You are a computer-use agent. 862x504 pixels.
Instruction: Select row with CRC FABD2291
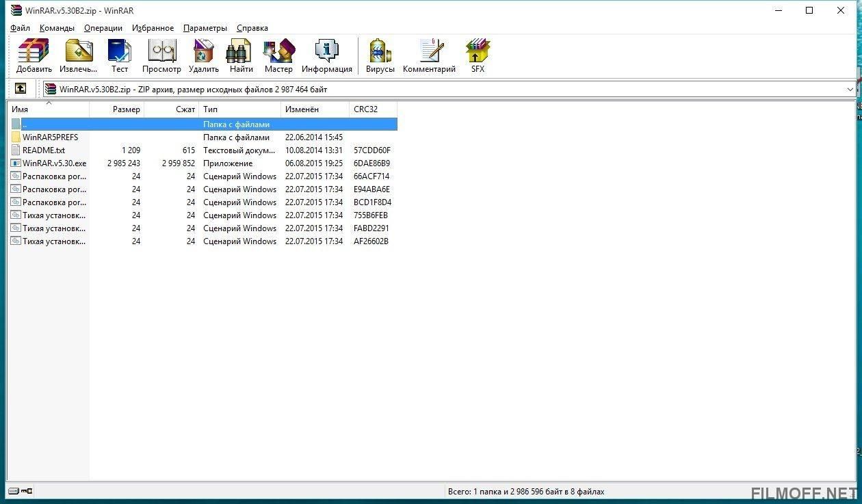(203, 228)
